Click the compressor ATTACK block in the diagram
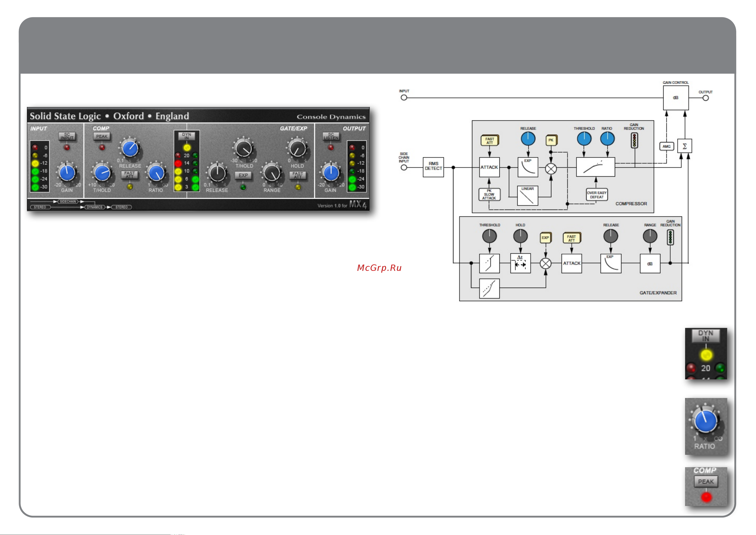This screenshot has width=756, height=535. point(490,167)
